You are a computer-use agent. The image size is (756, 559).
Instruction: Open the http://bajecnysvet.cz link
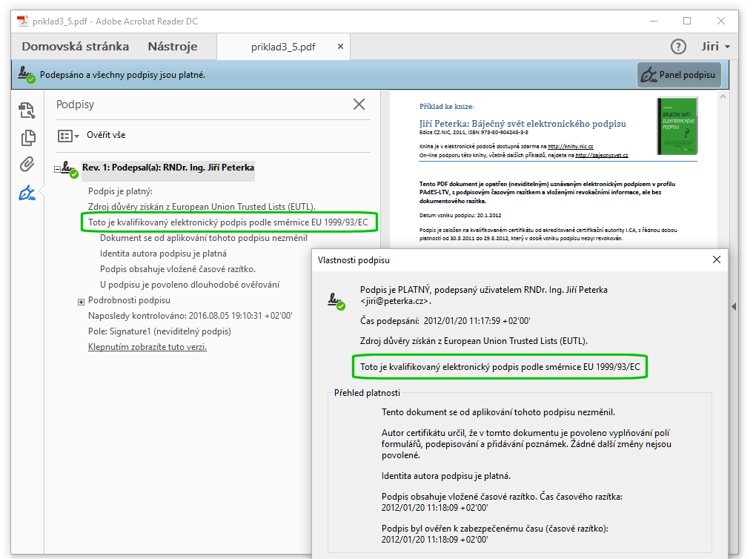coord(602,155)
